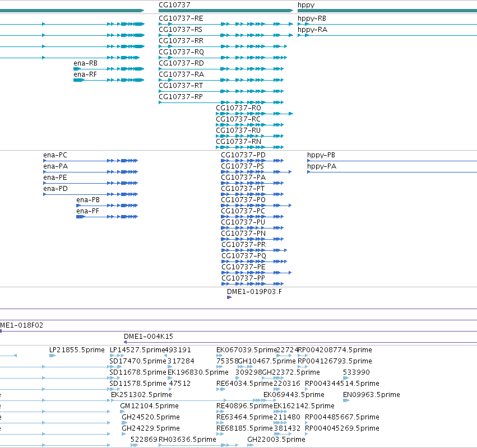Select EST GH22003.5prime
This screenshot has width=477, height=448.
coord(276,440)
